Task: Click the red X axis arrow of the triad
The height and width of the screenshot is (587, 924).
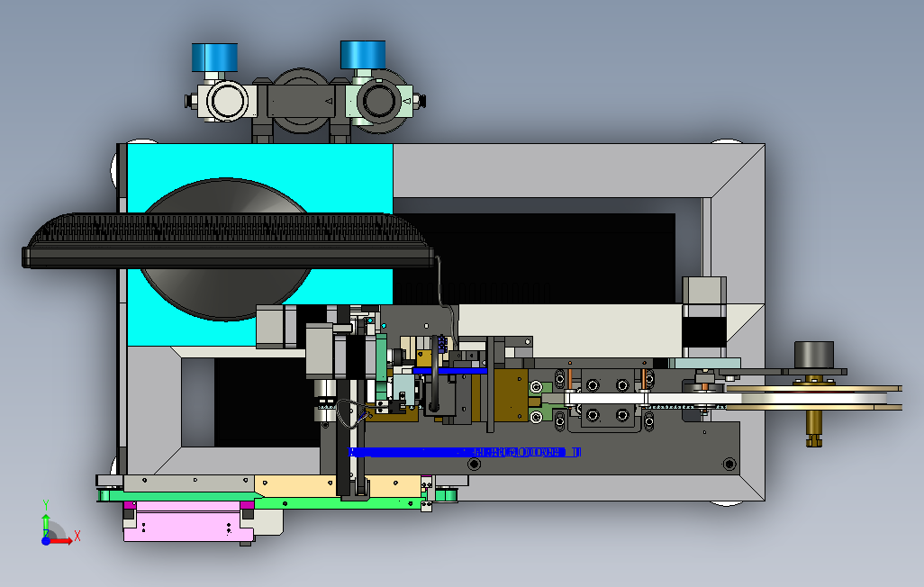Action: 62,540
